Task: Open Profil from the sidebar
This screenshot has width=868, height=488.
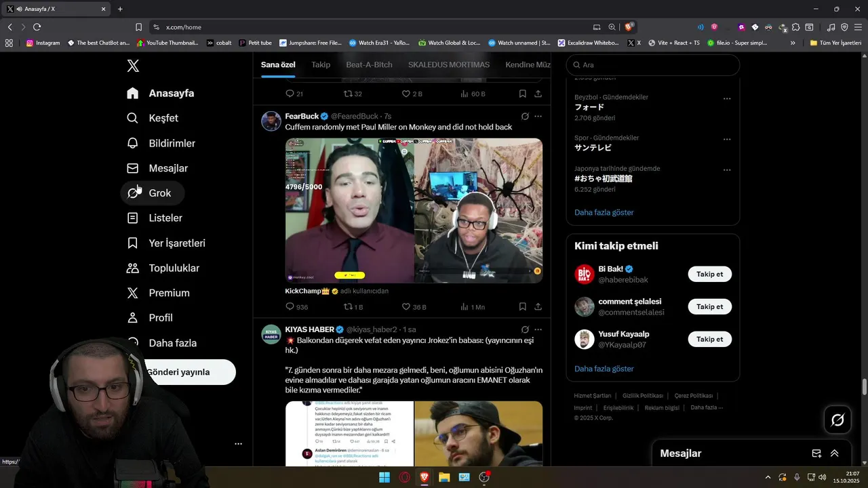Action: tap(151, 318)
